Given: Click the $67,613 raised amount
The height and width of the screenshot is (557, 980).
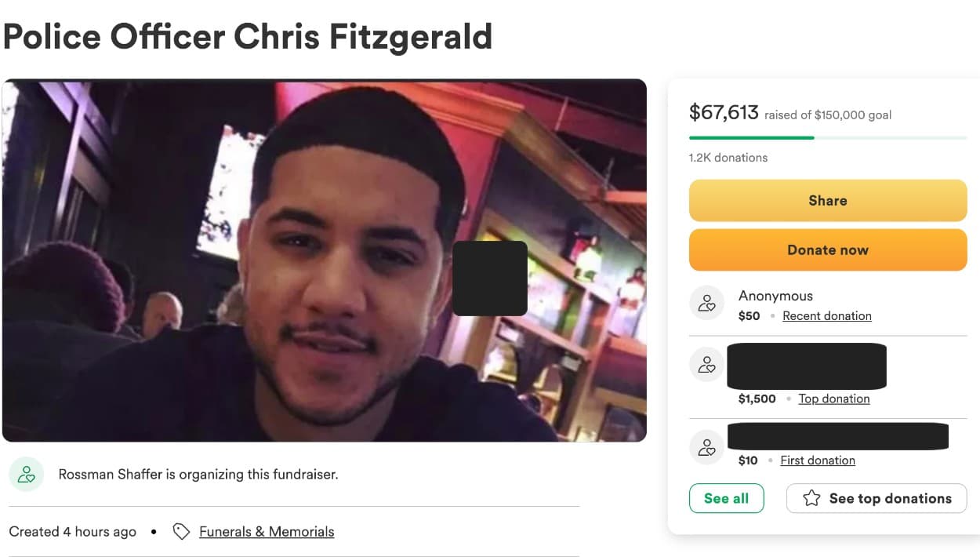Looking at the screenshot, I should pos(724,113).
